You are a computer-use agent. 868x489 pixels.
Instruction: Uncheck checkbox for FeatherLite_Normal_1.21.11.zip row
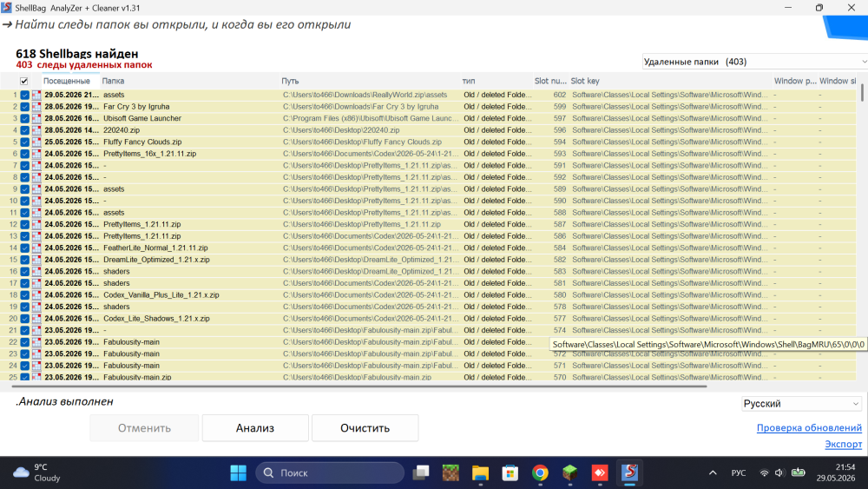coord(25,248)
